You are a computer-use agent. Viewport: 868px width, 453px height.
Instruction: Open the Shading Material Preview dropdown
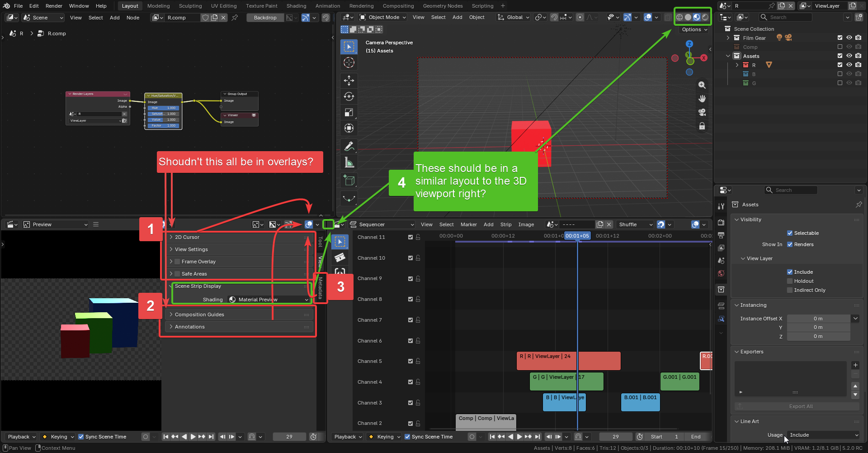click(269, 300)
